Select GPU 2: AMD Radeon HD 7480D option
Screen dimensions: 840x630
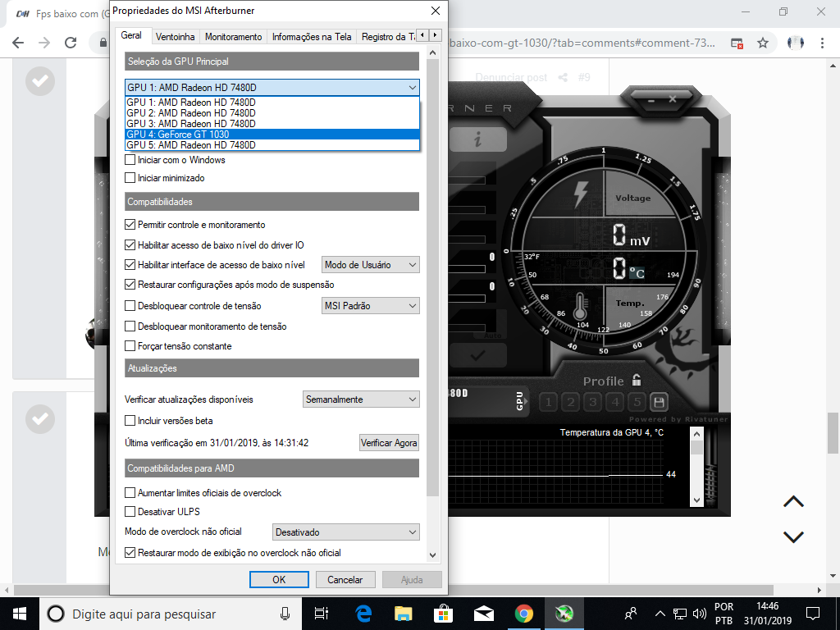(272, 113)
